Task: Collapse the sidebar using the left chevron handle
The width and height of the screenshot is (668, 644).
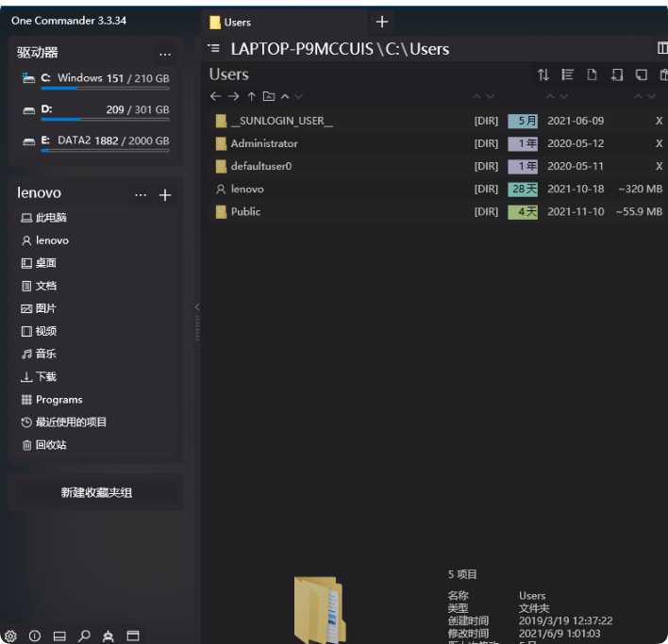Action: click(x=197, y=306)
